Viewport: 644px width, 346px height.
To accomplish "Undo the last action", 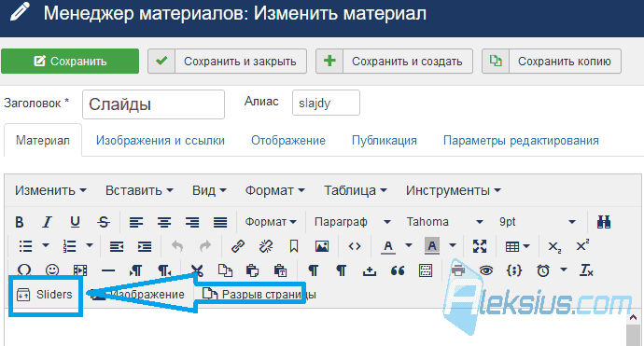I will [x=177, y=246].
